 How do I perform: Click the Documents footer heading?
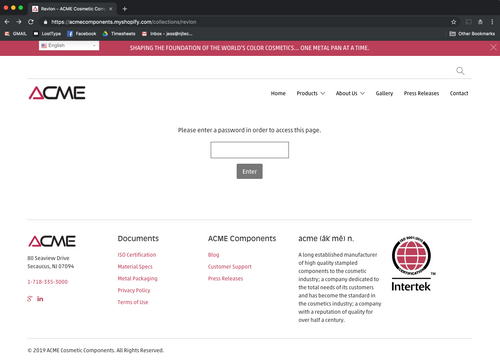[138, 239]
